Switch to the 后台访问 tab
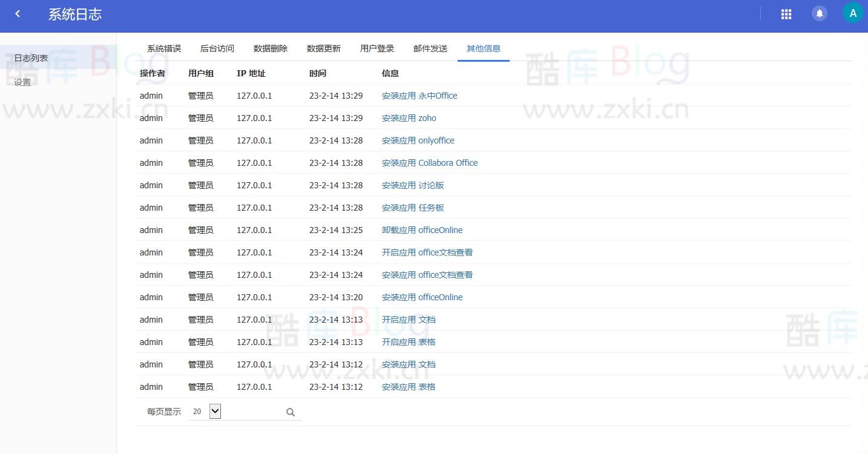This screenshot has height=454, width=868. [217, 48]
